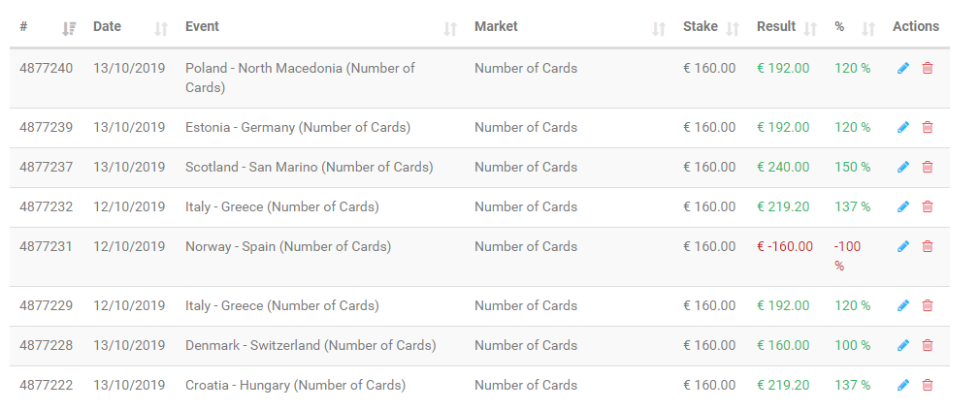Sort table by Date column
Image resolution: width=980 pixels, height=410 pixels.
coord(161,29)
